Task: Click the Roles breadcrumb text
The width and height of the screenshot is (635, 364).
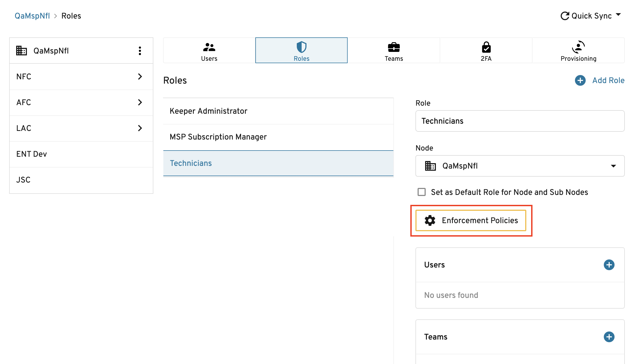Action: coord(71,16)
